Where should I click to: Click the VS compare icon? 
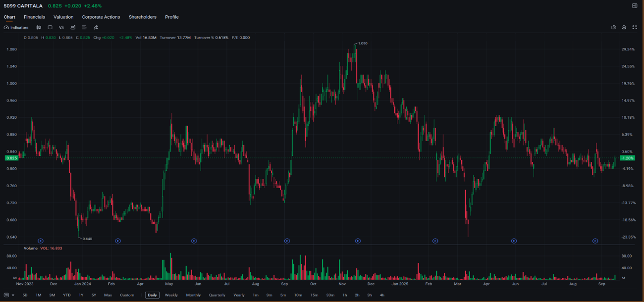tap(61, 28)
